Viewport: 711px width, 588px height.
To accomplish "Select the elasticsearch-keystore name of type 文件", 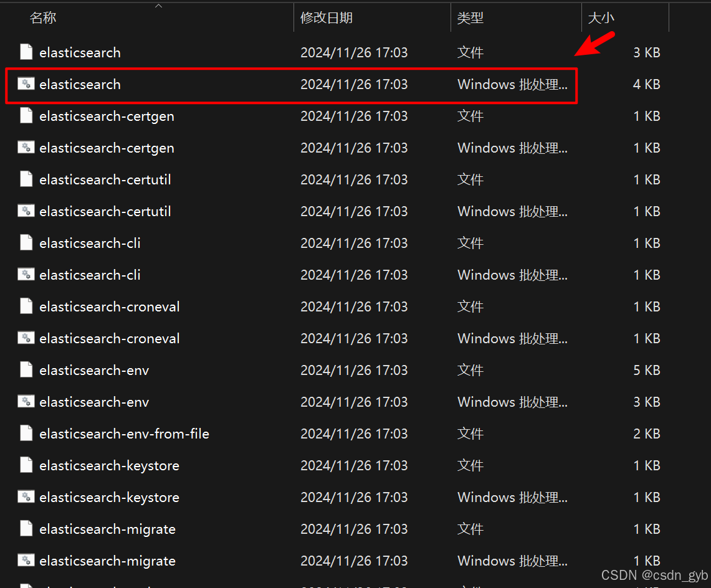I will [x=109, y=465].
